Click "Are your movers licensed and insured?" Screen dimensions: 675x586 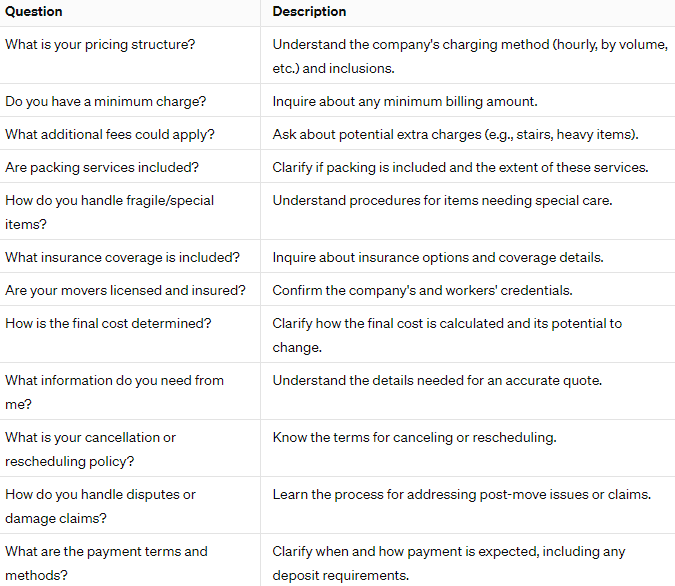125,290
